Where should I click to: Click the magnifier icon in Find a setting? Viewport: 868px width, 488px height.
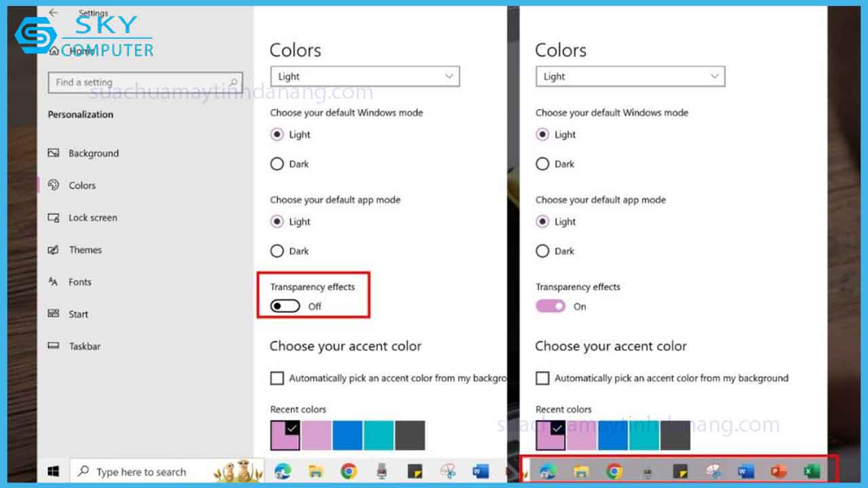233,82
